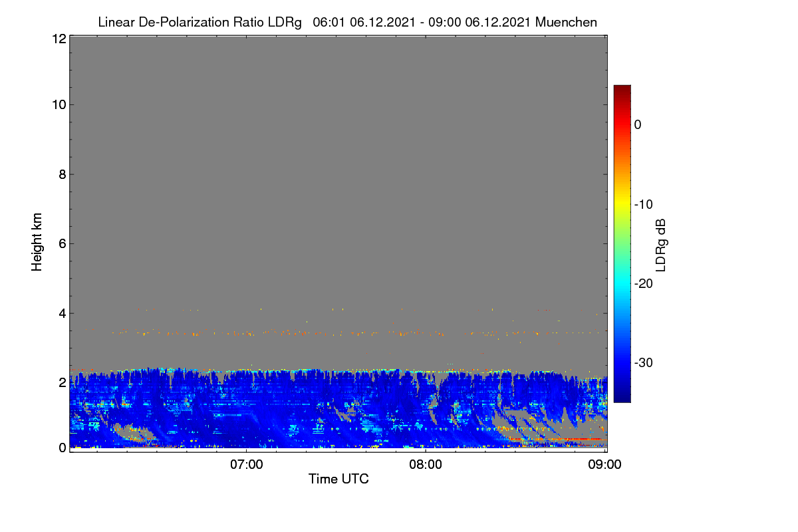The image size is (798, 532).
Task: Click the '07:00' time tick label
Action: point(247,464)
